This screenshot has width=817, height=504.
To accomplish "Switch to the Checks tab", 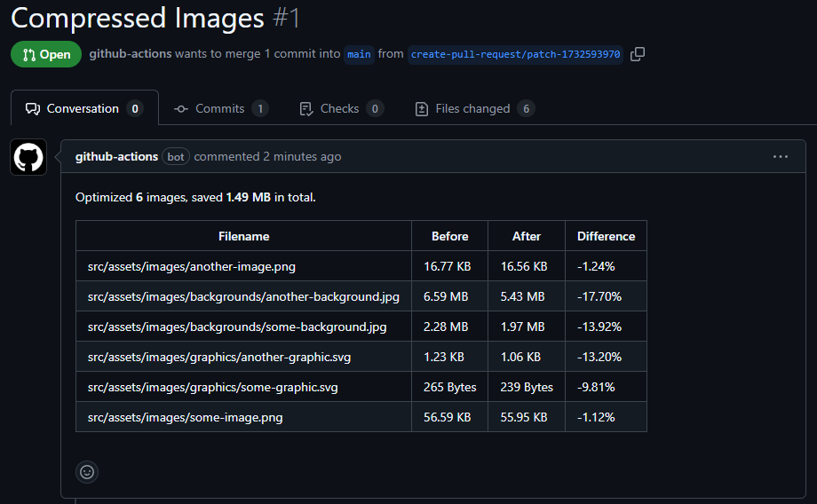I will pyautogui.click(x=341, y=108).
